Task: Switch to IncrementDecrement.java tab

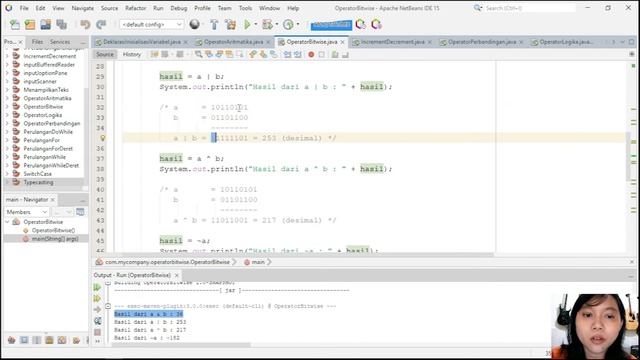Action: 392,42
